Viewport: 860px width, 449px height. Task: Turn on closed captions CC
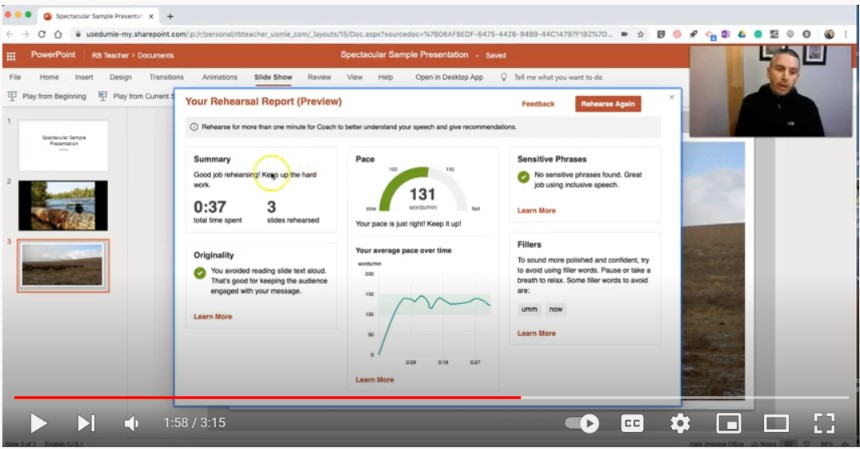point(632,423)
